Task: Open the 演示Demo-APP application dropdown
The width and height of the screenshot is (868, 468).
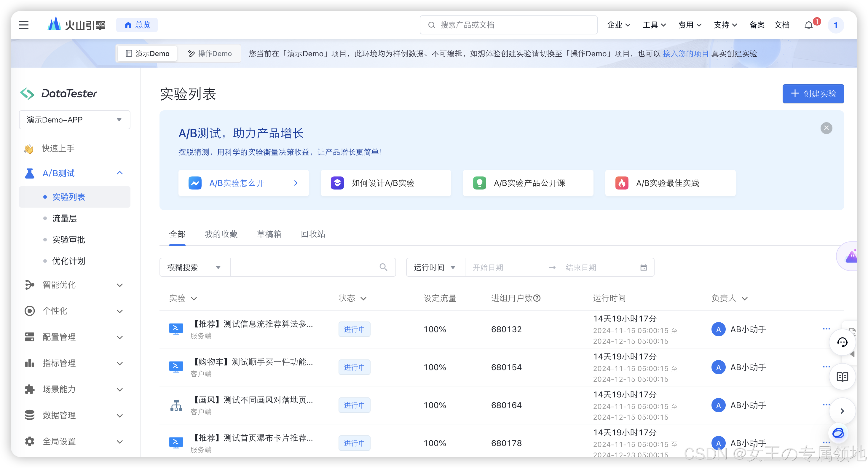Action: (x=74, y=120)
